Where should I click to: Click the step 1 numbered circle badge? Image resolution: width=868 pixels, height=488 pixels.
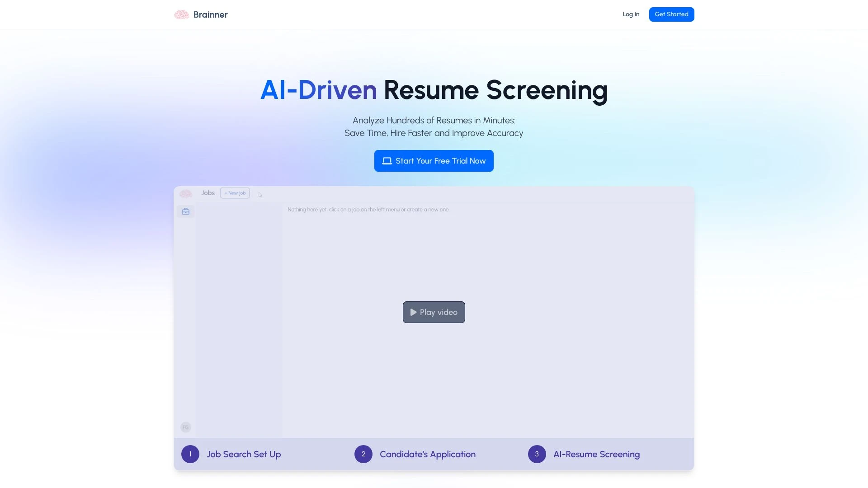190,454
